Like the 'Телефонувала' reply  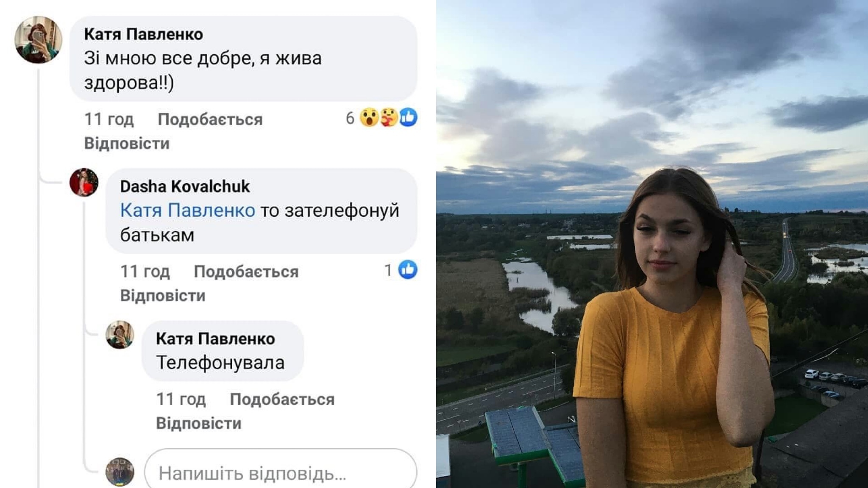click(x=282, y=399)
